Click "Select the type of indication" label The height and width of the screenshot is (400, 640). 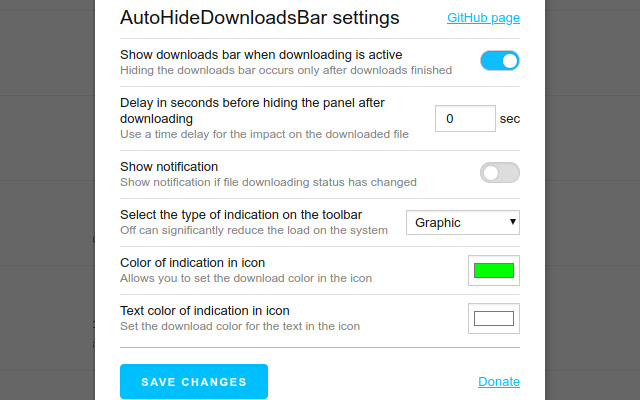[x=240, y=214]
